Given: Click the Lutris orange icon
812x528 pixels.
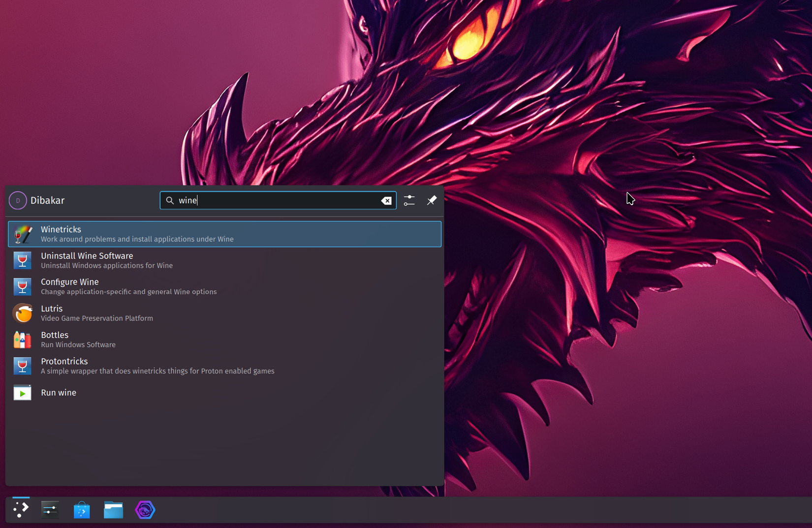Looking at the screenshot, I should [x=23, y=313].
